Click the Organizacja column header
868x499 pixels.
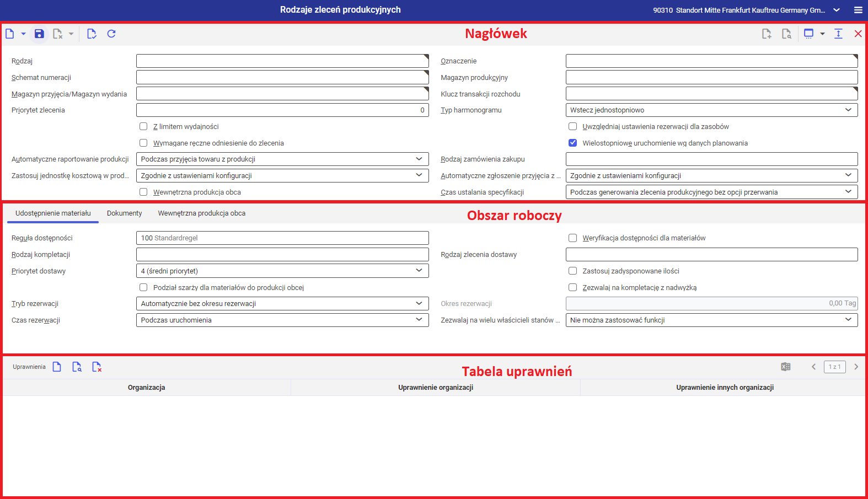click(147, 388)
